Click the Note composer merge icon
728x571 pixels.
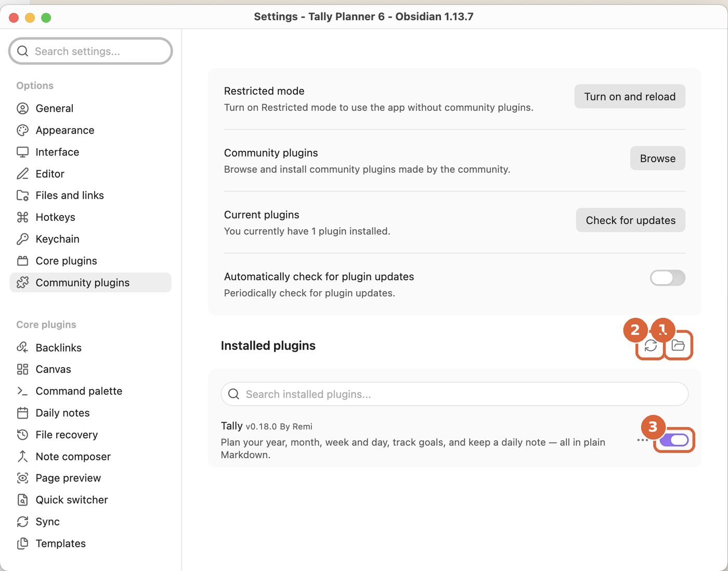tap(22, 457)
